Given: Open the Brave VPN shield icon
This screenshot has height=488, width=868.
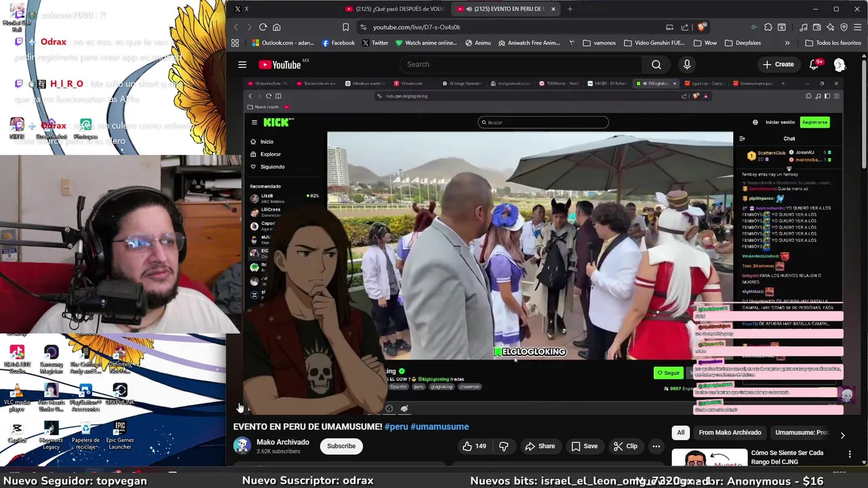Looking at the screenshot, I should [x=844, y=27].
